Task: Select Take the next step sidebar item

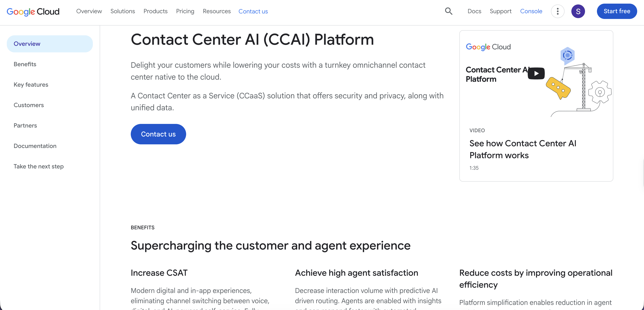Action: coord(39,166)
